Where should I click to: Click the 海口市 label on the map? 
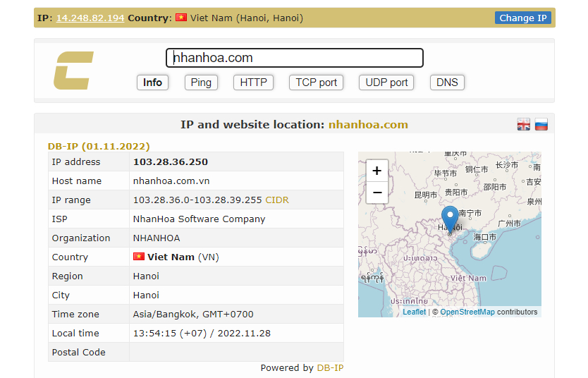pos(484,237)
